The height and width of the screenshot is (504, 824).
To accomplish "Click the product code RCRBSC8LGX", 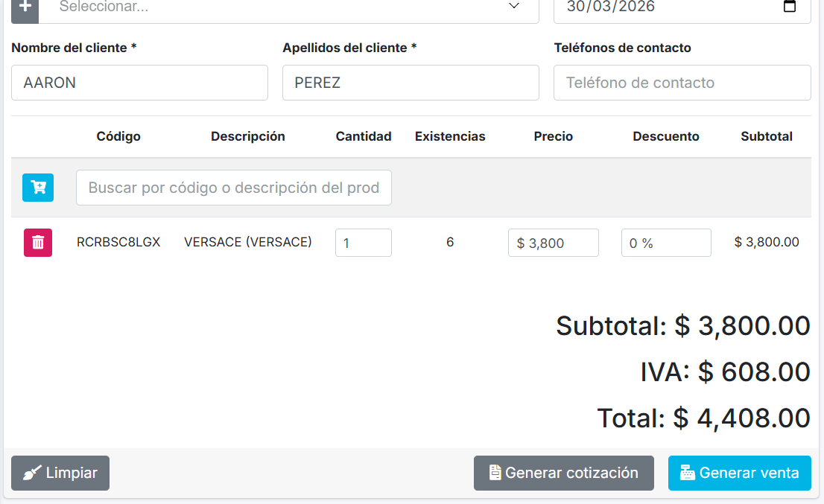I will tap(118, 242).
